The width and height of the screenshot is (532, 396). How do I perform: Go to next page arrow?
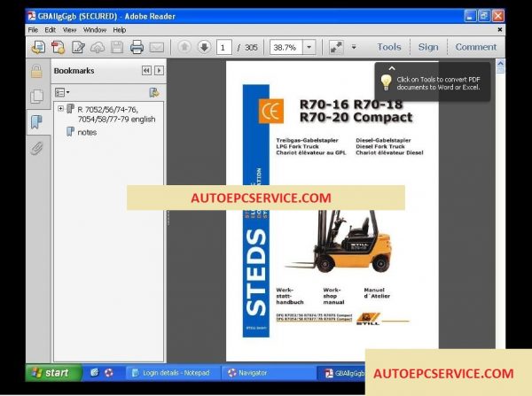click(204, 47)
